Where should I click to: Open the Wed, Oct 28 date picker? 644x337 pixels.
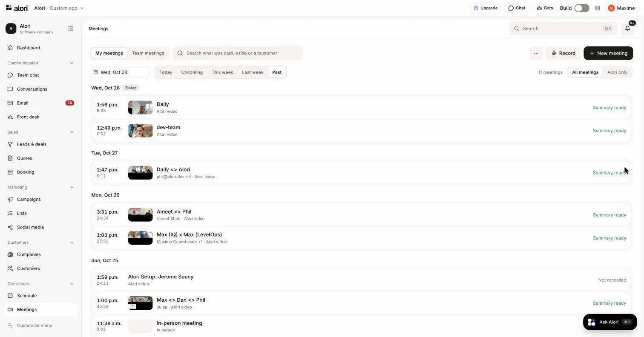pos(120,72)
